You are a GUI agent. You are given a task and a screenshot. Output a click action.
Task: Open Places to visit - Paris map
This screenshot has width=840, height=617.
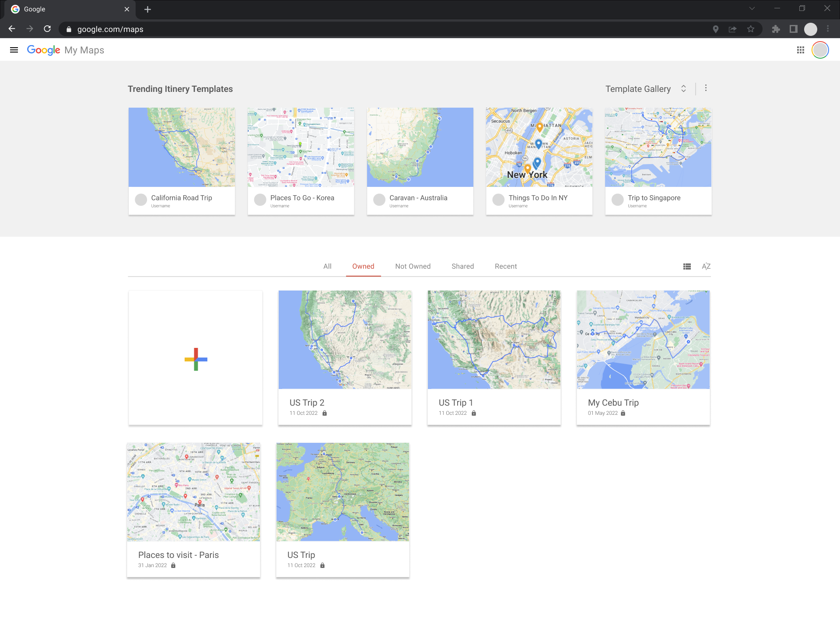193,510
